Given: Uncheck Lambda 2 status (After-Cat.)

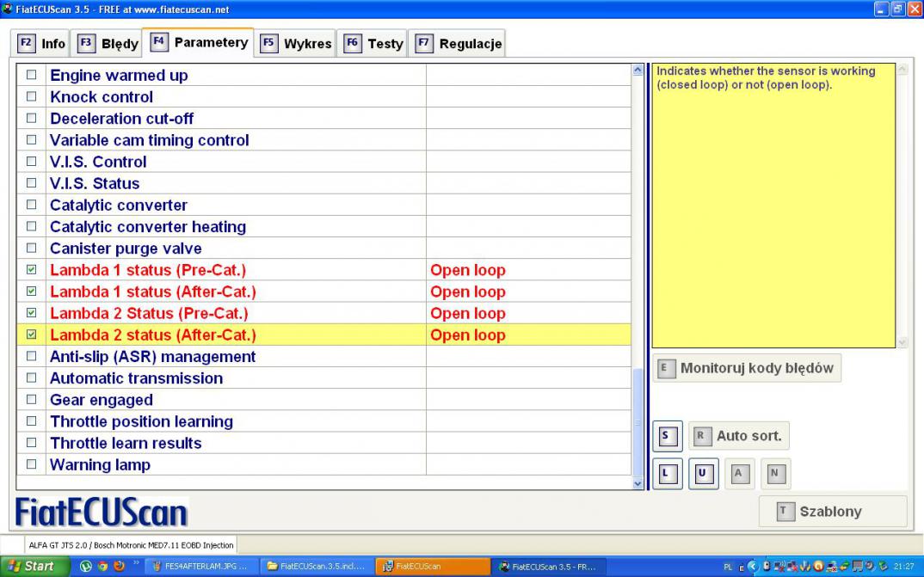Looking at the screenshot, I should (x=31, y=335).
